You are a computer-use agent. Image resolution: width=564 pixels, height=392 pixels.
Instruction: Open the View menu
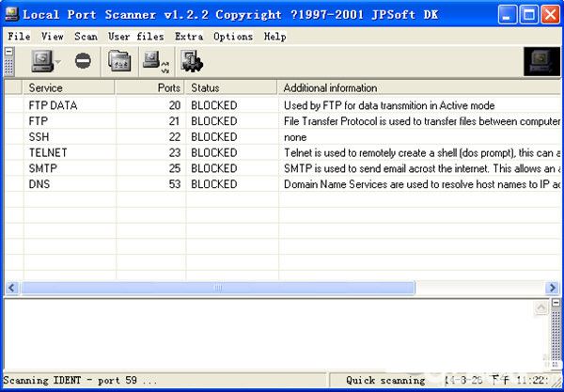(52, 37)
